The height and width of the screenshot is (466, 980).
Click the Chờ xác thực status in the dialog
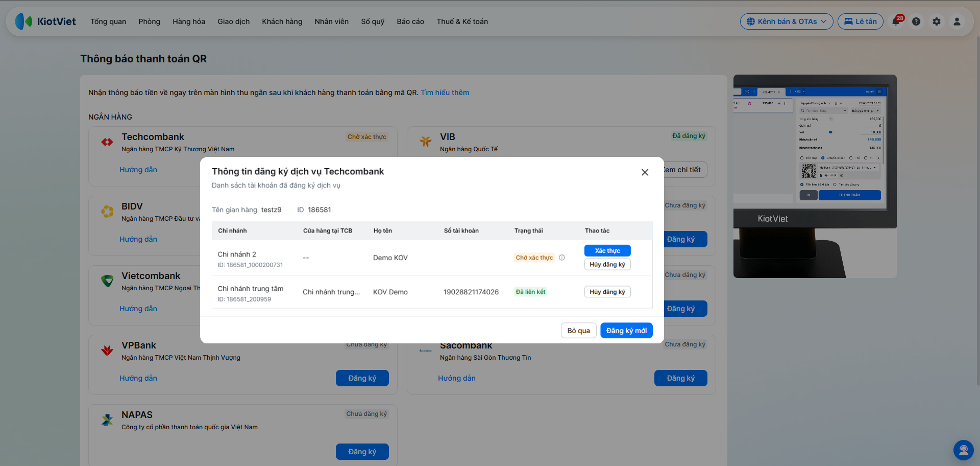534,258
